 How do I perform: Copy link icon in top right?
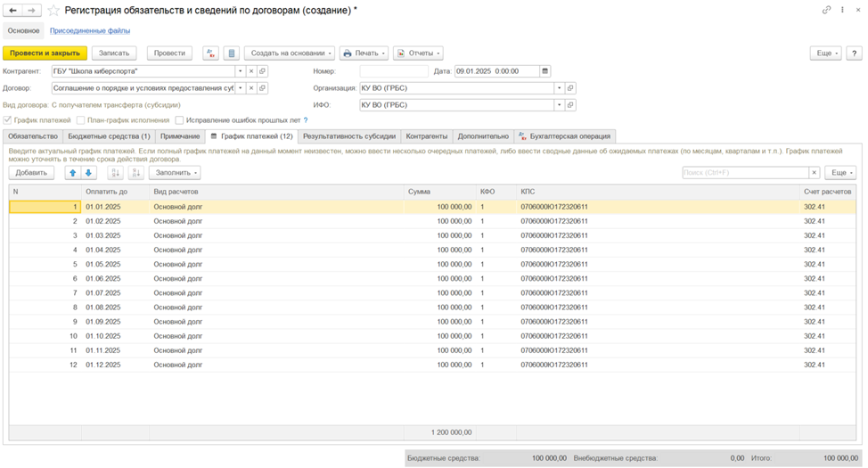click(826, 10)
